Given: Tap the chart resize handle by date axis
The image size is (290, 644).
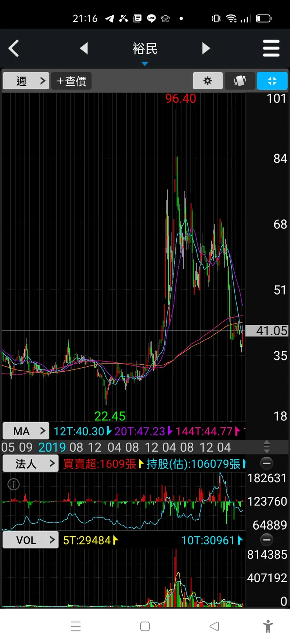Looking at the screenshot, I should [x=266, y=447].
